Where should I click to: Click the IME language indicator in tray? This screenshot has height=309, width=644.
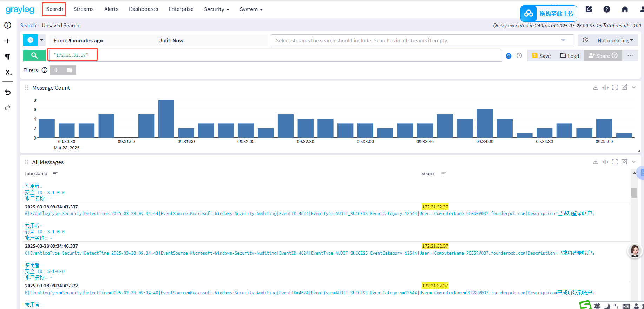597,306
